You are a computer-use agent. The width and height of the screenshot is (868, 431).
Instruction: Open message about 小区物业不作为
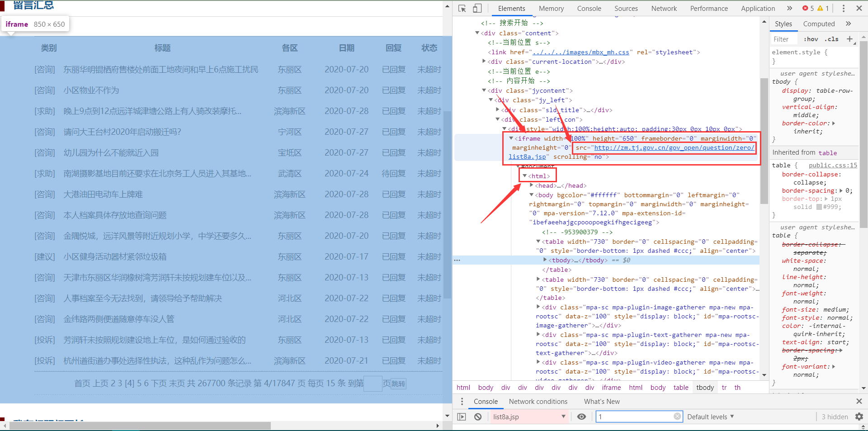[x=91, y=90]
